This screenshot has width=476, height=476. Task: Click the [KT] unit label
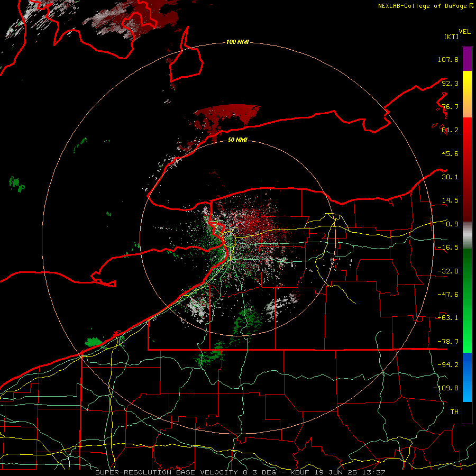point(451,36)
